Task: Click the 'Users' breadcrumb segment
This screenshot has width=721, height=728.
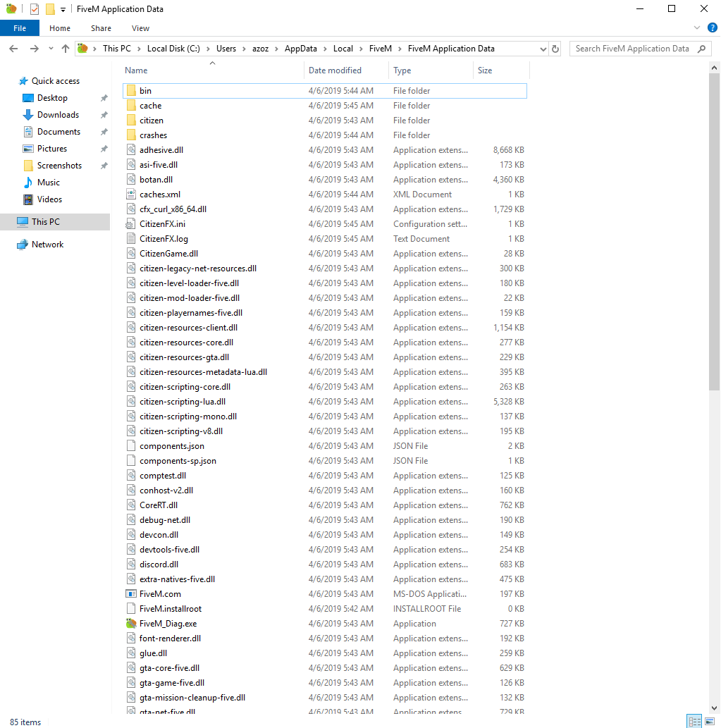Action: coord(226,49)
